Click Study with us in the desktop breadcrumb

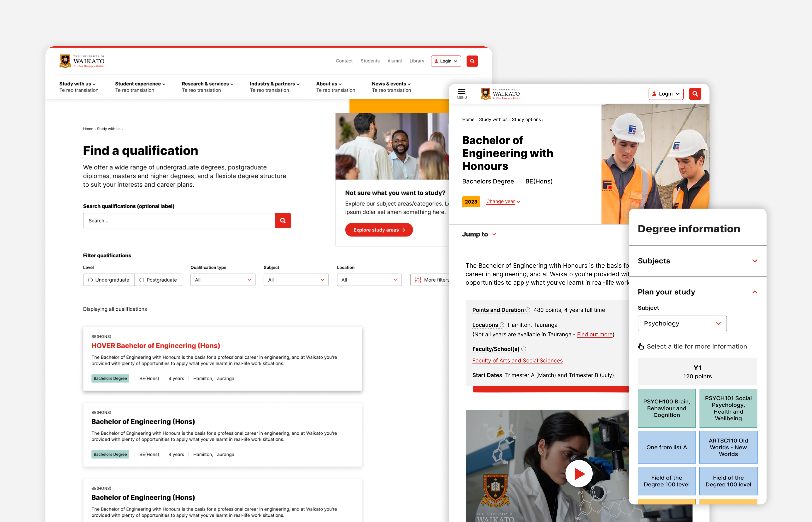[x=108, y=129]
